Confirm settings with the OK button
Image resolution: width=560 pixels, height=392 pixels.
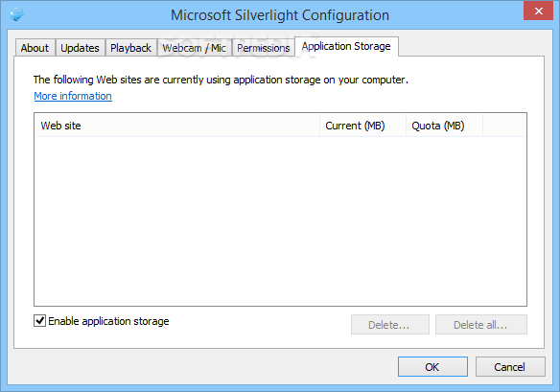pos(432,367)
